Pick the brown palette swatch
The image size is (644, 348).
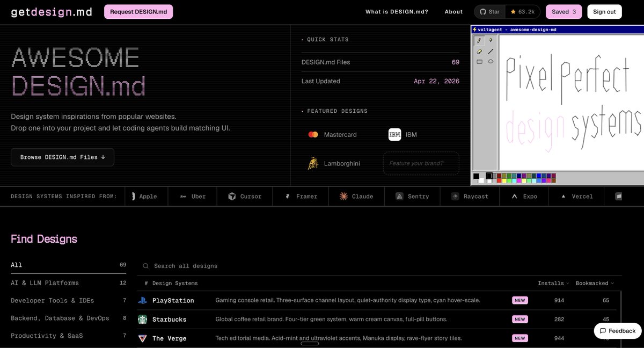(554, 181)
